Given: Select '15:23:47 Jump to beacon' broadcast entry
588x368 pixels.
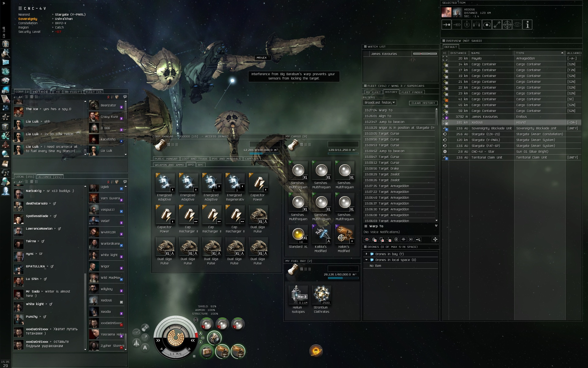Looking at the screenshot, I should [x=399, y=122].
